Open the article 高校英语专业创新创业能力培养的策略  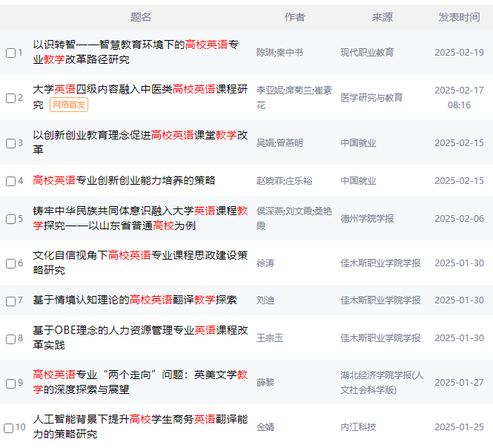coord(124,180)
